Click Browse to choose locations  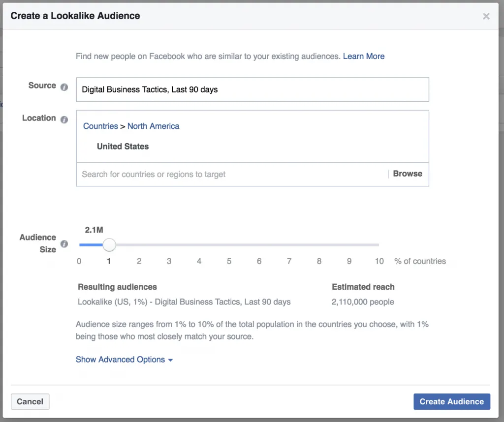407,174
